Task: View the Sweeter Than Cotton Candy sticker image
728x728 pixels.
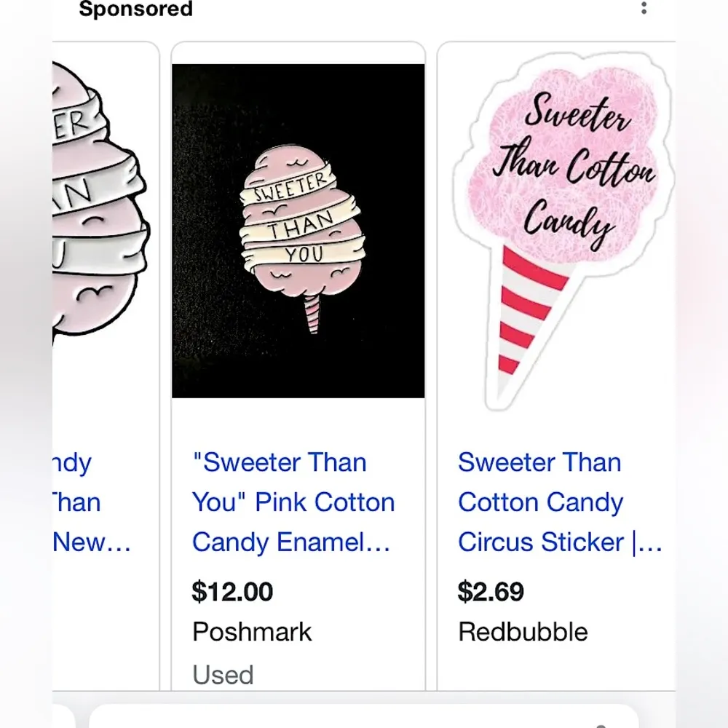Action: [x=559, y=226]
